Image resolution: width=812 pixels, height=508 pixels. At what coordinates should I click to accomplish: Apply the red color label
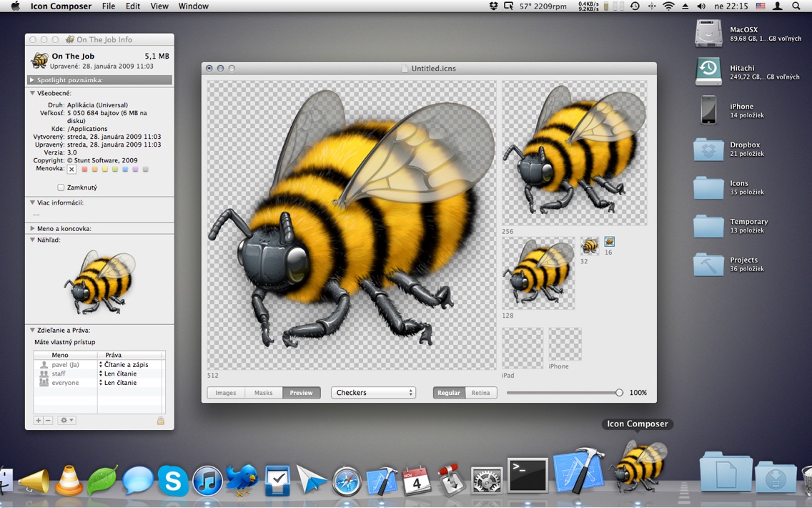84,169
